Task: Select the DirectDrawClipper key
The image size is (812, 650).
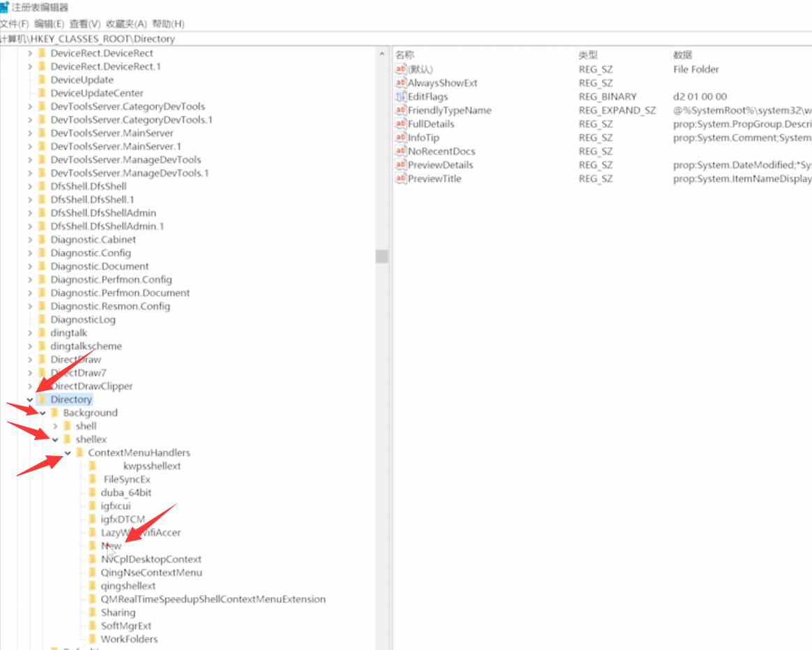Action: click(x=92, y=386)
